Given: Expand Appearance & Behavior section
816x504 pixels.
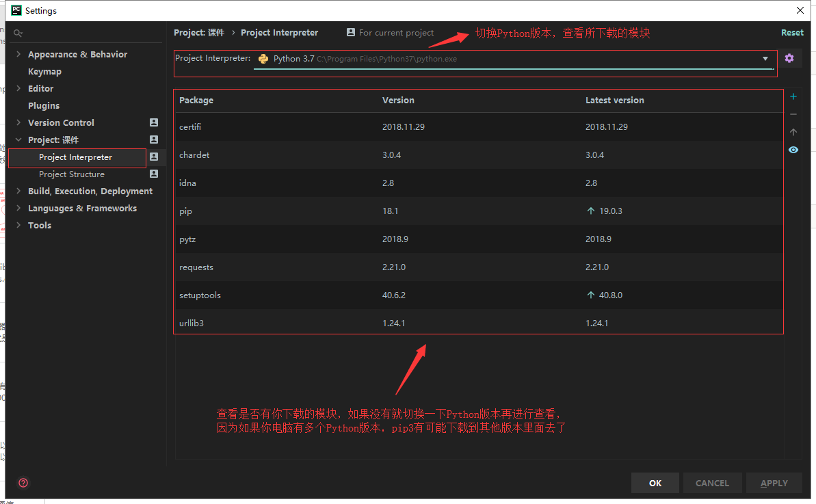Looking at the screenshot, I should click(x=18, y=54).
